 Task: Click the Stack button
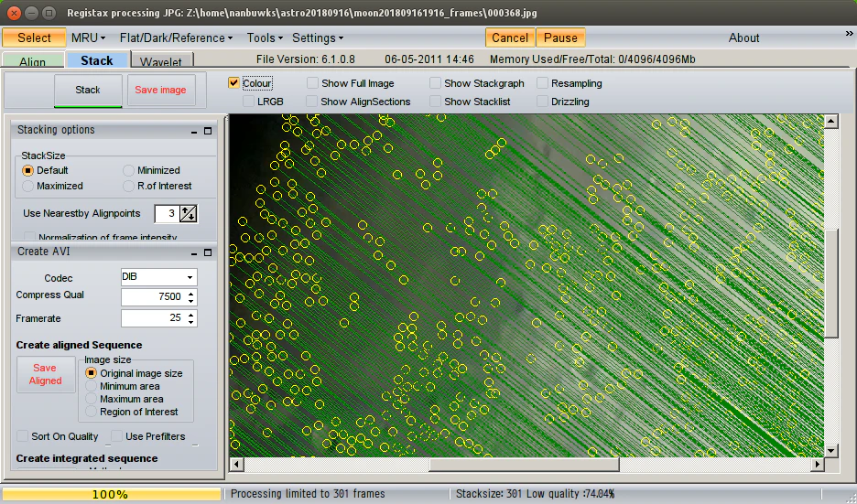[x=88, y=90]
